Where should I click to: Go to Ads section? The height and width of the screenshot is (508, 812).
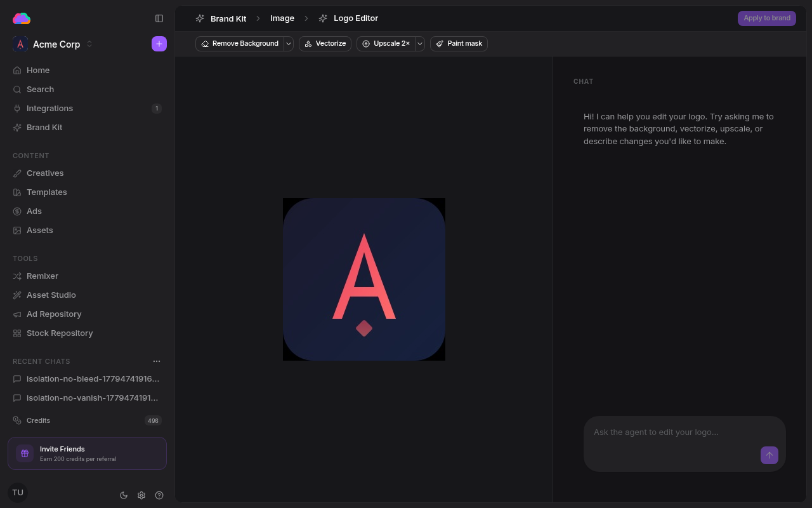(x=87, y=211)
